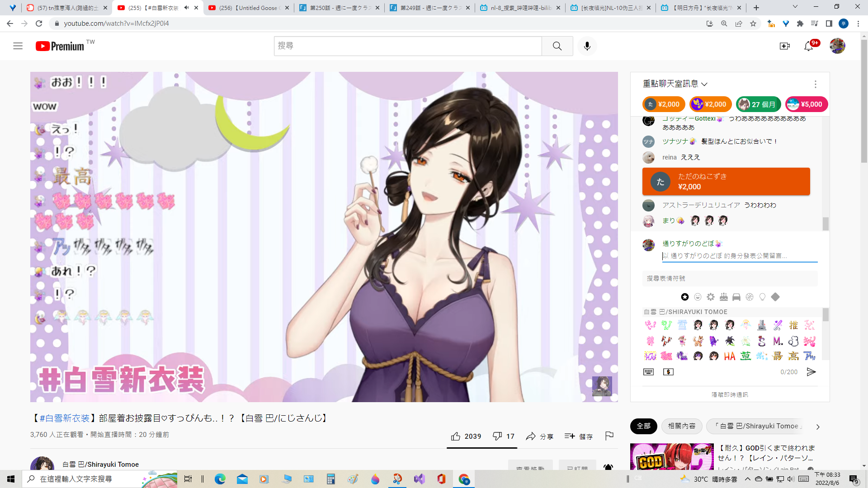The width and height of the screenshot is (868, 488).
Task: Like the video with 2039 likes
Action: (466, 436)
